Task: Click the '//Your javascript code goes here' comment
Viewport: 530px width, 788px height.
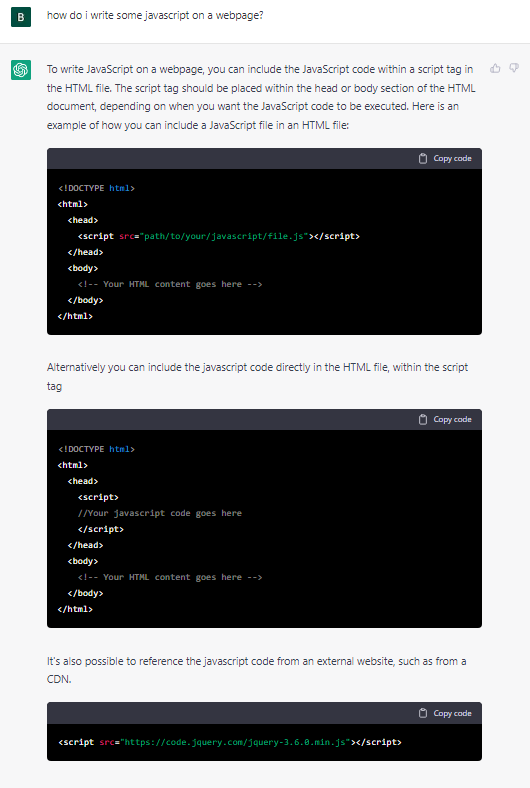Action: pos(160,513)
